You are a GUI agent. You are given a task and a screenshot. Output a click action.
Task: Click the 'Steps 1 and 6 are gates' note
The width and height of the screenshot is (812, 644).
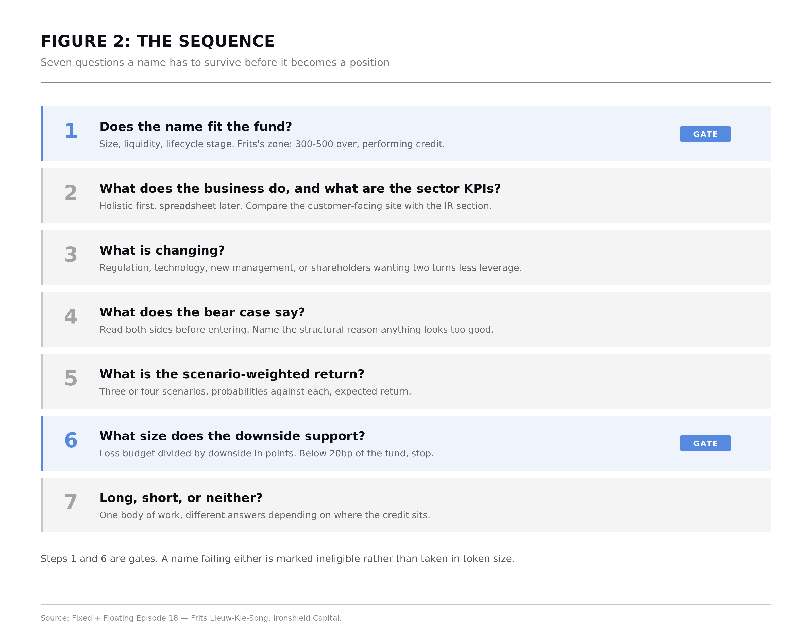coord(278,559)
